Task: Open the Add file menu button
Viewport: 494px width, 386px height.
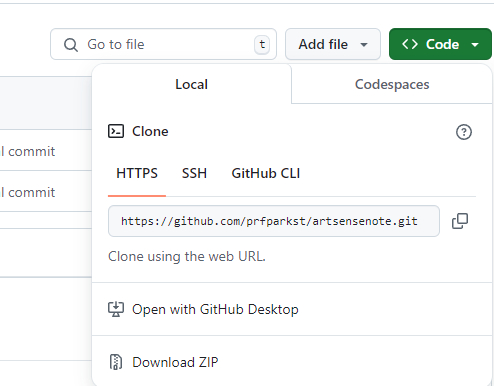Action: pos(333,44)
